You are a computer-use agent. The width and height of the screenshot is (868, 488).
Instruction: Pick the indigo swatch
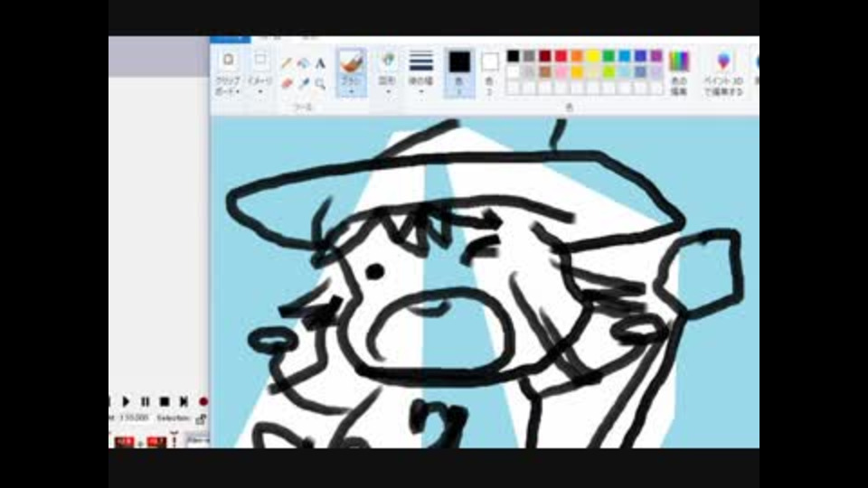640,56
